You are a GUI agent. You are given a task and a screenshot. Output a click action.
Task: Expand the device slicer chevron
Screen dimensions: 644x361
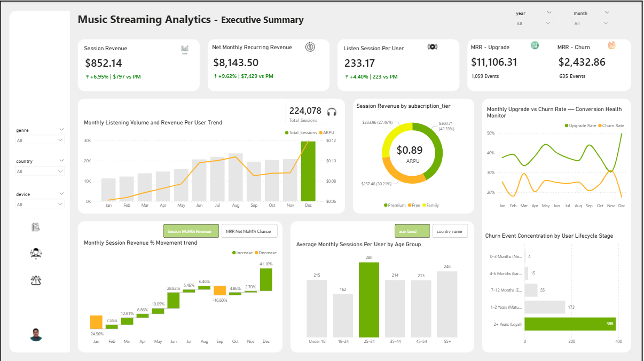(x=61, y=193)
